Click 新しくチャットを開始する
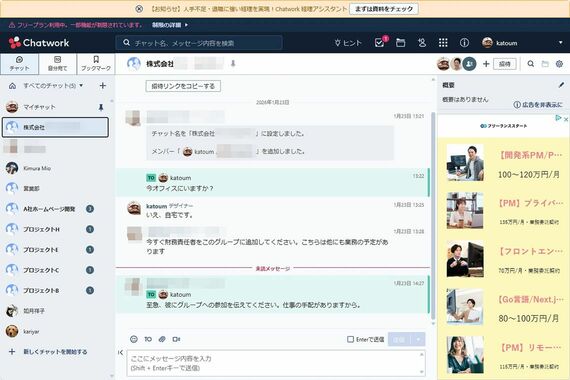 coord(48,352)
